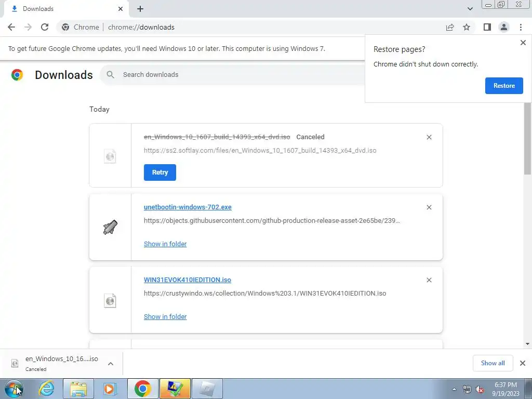Click the Canceled status label

(311, 137)
